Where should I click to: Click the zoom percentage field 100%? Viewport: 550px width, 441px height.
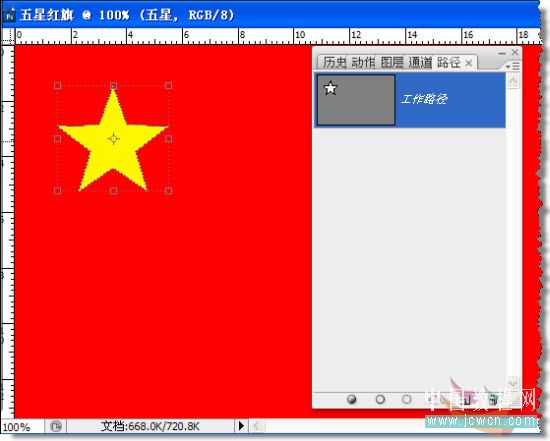click(x=17, y=427)
